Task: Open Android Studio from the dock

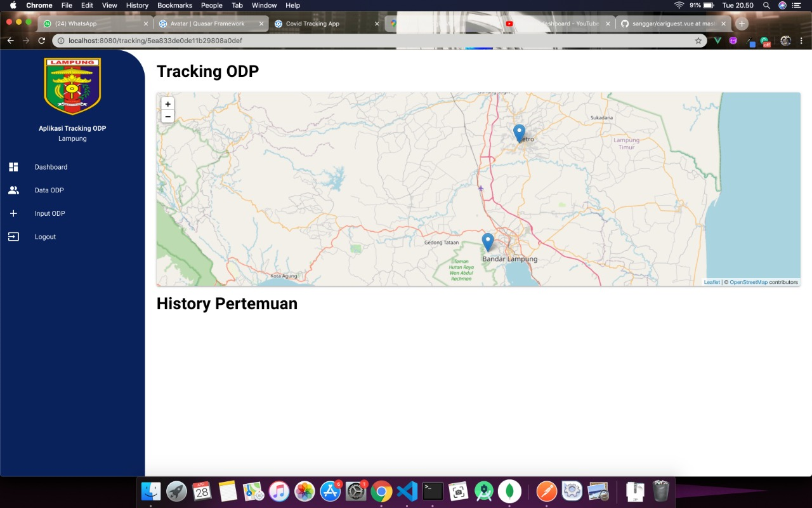Action: click(484, 491)
